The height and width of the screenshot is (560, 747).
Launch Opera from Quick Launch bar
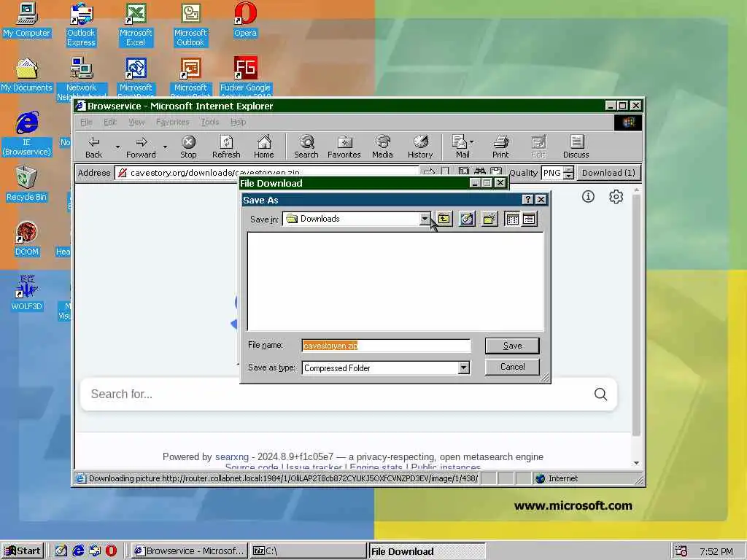(111, 551)
